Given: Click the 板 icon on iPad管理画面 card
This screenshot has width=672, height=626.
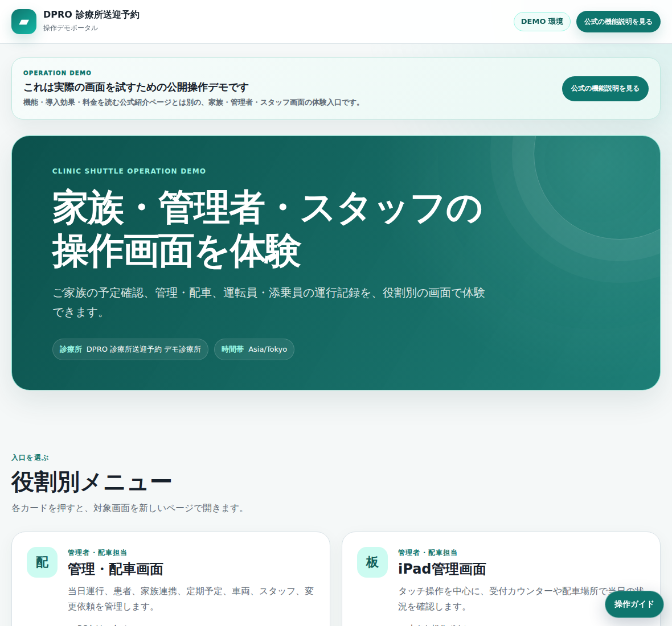Looking at the screenshot, I should pos(372,562).
